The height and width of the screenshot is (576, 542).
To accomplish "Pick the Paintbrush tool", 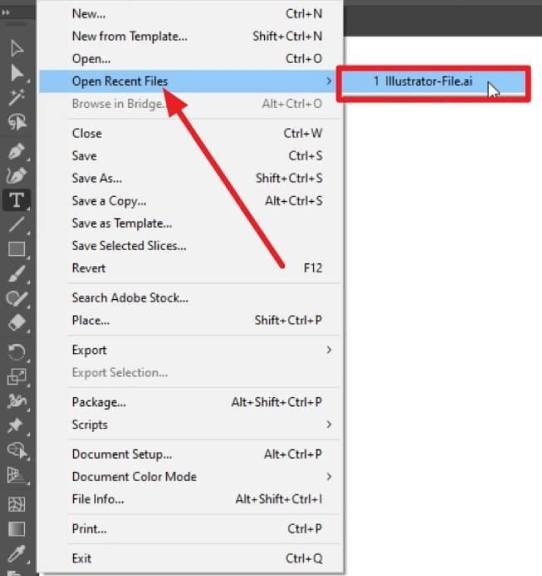I will [17, 274].
